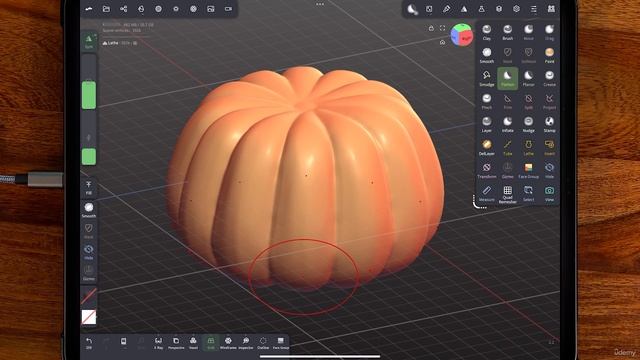Select the Inflate tool
640x360 pixels.
507,124
